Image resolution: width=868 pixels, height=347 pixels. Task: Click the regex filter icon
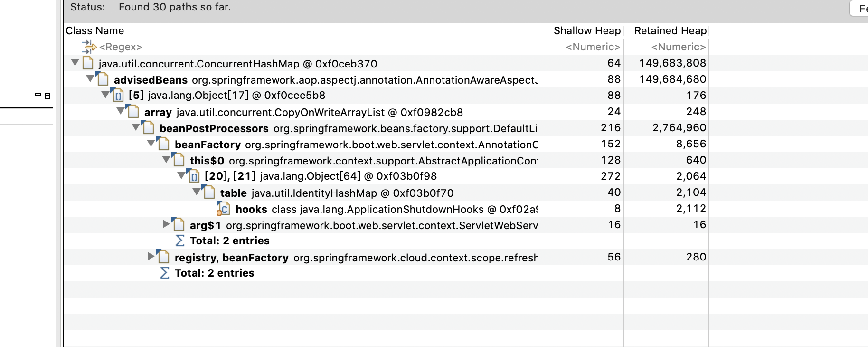[x=89, y=47]
